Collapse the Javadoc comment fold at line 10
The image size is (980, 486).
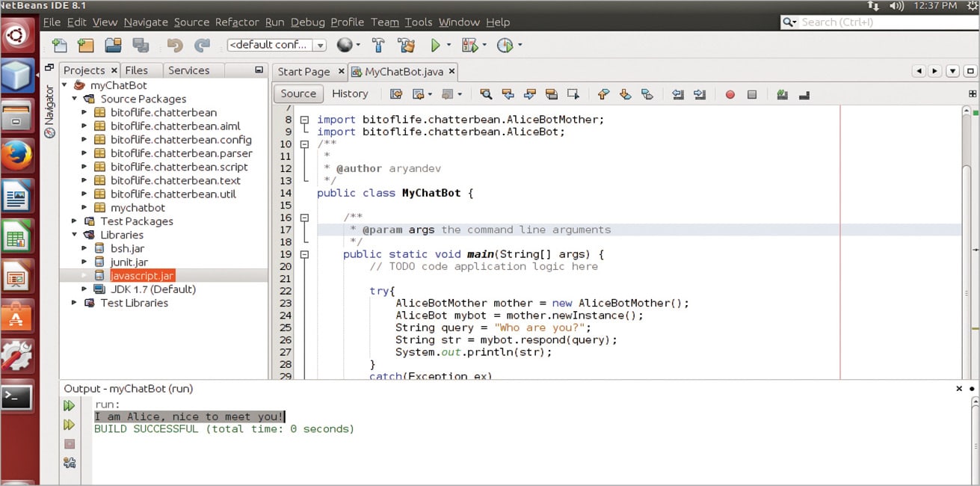point(304,144)
